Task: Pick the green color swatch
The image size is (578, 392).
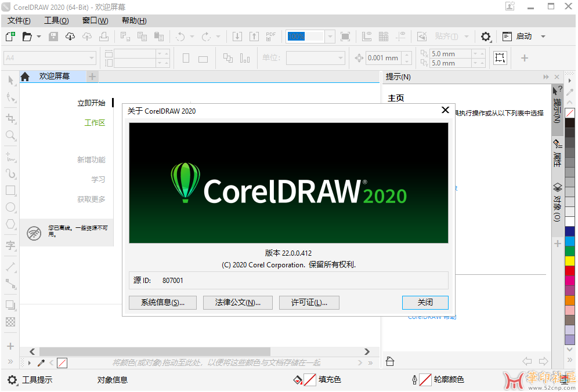Action: pyautogui.click(x=570, y=251)
